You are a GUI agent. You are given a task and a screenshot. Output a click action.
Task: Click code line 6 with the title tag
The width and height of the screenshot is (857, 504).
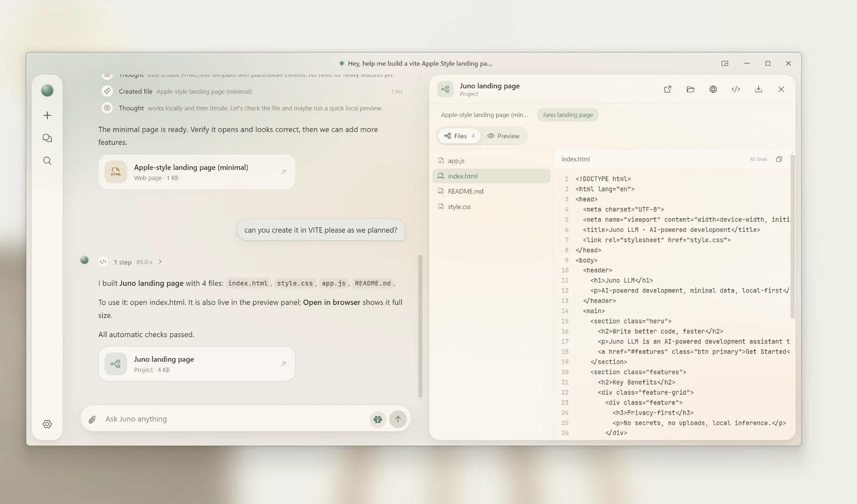(671, 230)
